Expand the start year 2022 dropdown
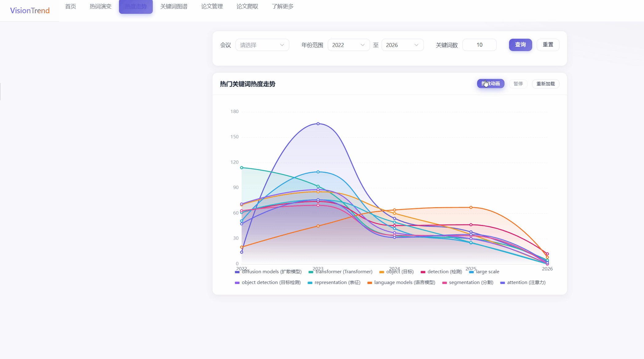This screenshot has width=644, height=359. click(349, 45)
